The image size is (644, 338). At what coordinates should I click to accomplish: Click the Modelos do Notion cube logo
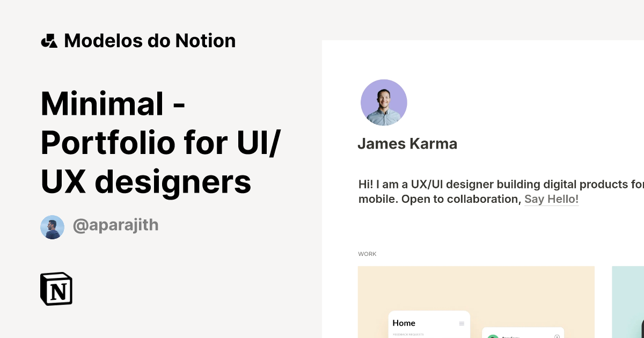[49, 40]
